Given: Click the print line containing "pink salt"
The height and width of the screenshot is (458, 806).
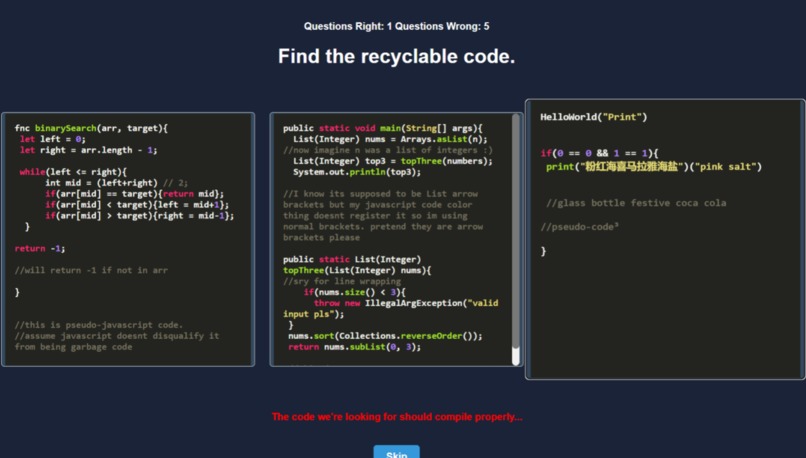Looking at the screenshot, I should 654,167.
